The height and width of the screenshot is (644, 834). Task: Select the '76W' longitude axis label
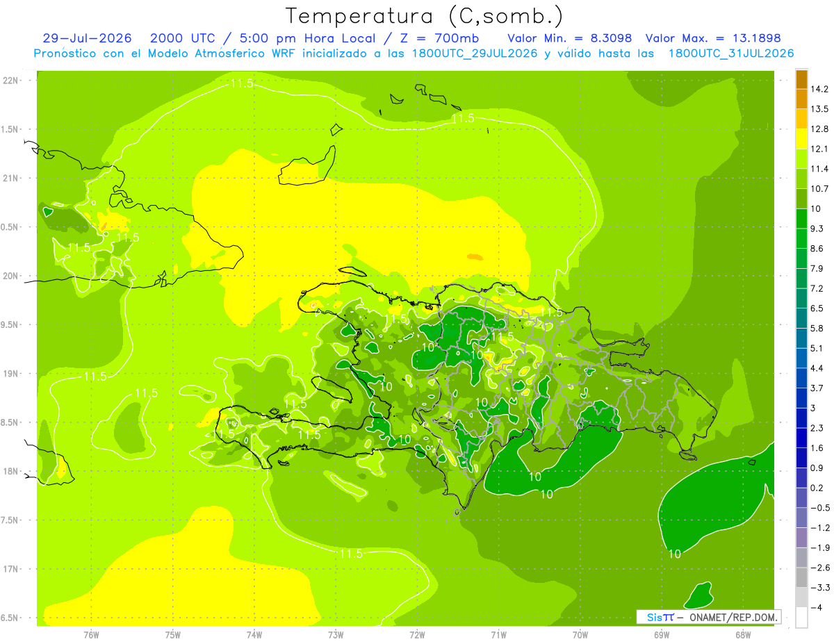pyautogui.click(x=91, y=634)
